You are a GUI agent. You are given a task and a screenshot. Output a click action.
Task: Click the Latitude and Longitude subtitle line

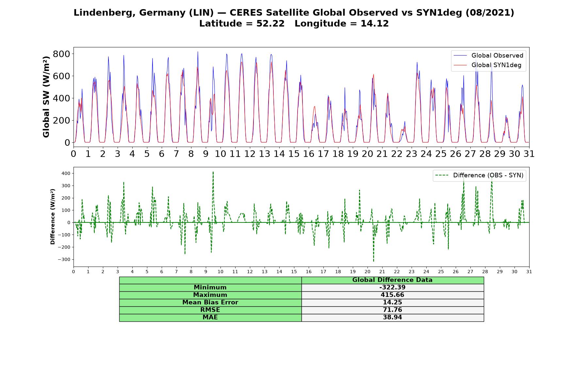pos(294,24)
